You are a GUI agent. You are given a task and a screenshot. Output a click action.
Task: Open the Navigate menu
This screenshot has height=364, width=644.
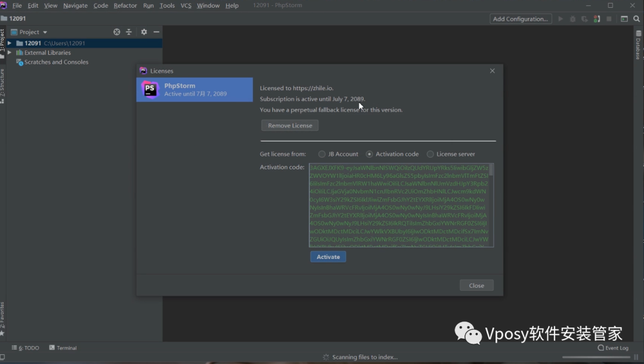[75, 5]
